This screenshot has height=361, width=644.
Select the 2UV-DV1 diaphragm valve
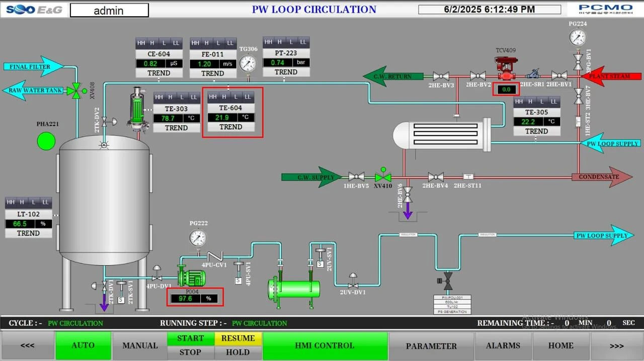(353, 283)
